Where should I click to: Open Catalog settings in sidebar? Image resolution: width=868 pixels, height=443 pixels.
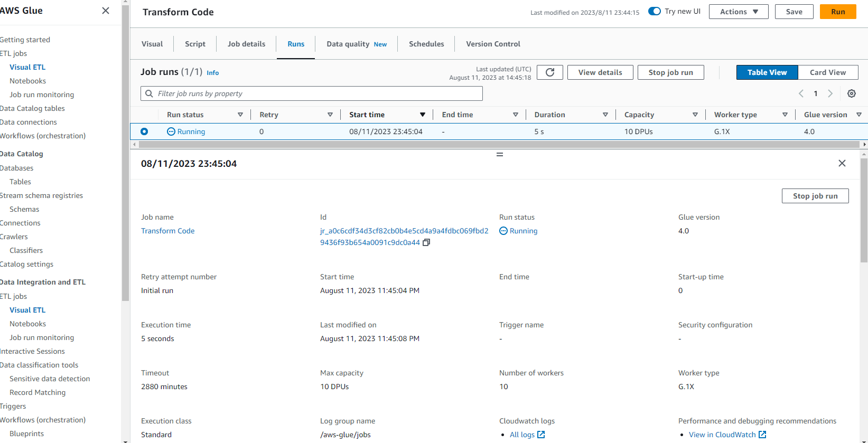point(26,264)
